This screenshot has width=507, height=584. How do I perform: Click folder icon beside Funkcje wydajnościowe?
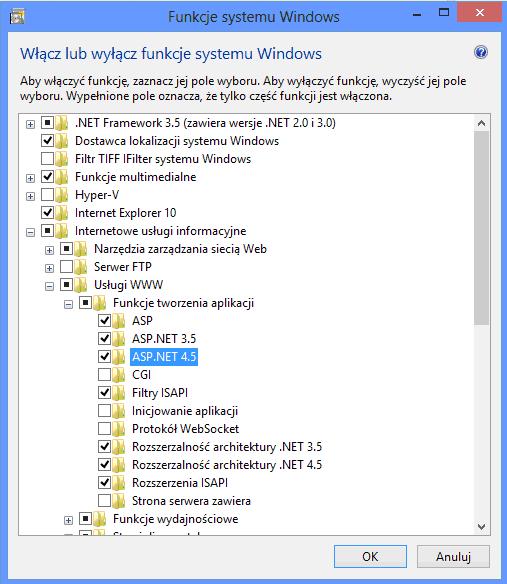click(99, 519)
